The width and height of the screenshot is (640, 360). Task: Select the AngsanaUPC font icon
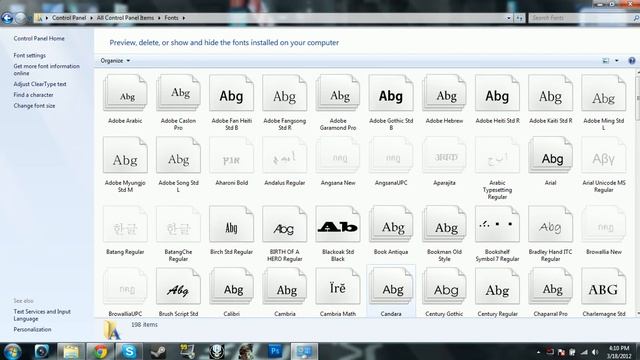click(391, 155)
